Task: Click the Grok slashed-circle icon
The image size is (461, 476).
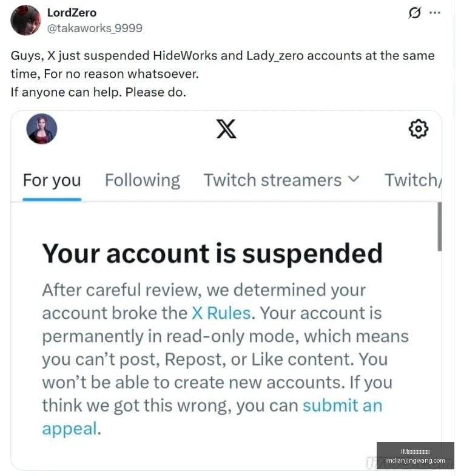Action: (414, 13)
